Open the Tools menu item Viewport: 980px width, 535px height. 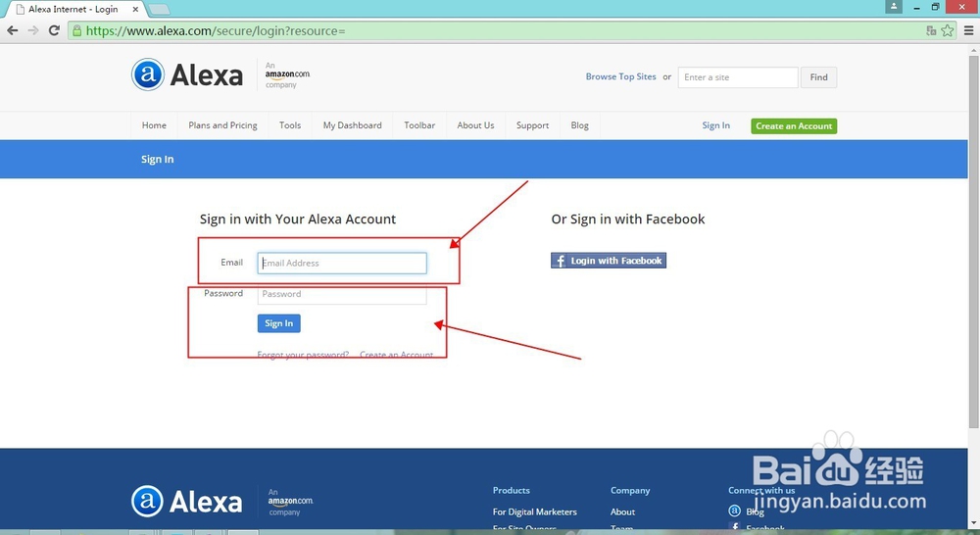(290, 125)
